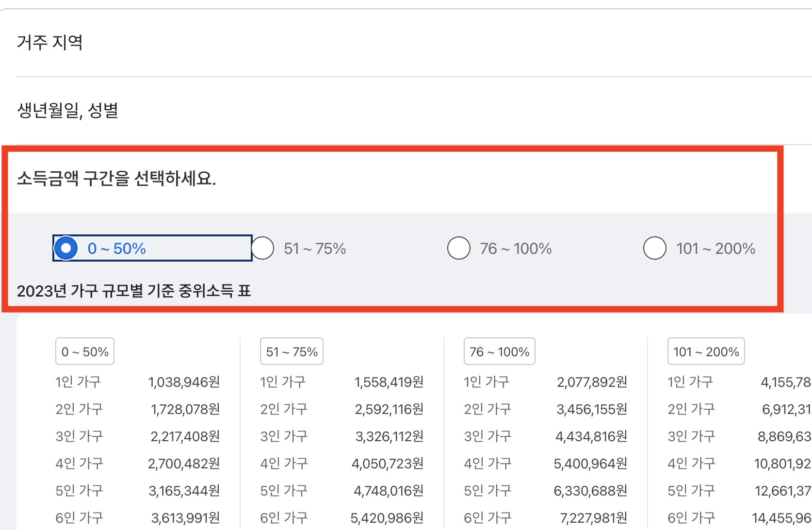The height and width of the screenshot is (530, 812).
Task: Click the 51 ~ 75% column badge
Action: (291, 351)
